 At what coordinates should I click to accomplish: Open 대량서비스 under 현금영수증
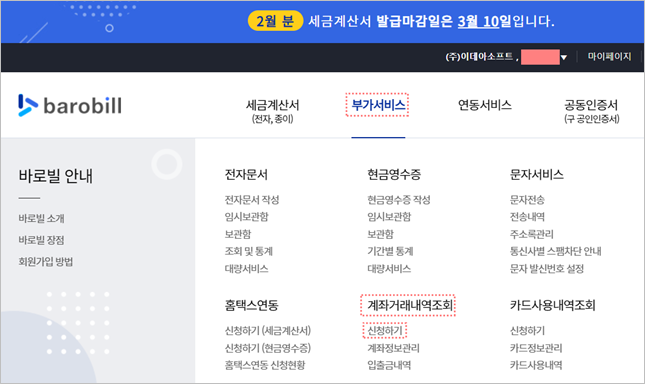point(389,268)
